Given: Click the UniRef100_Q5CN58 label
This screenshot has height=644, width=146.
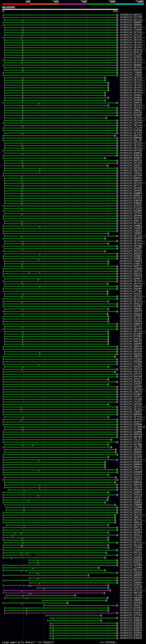Looking at the screenshot, I should tap(131, 238).
